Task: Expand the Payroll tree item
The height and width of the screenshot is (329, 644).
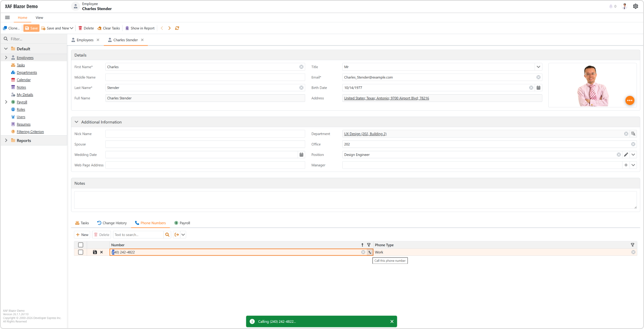Action: [x=6, y=102]
